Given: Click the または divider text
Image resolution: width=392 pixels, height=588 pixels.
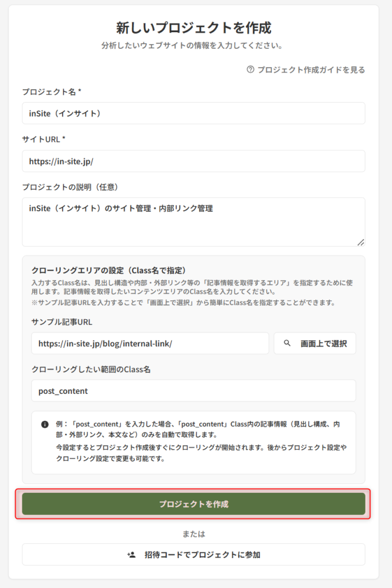Looking at the screenshot, I should pyautogui.click(x=196, y=534).
